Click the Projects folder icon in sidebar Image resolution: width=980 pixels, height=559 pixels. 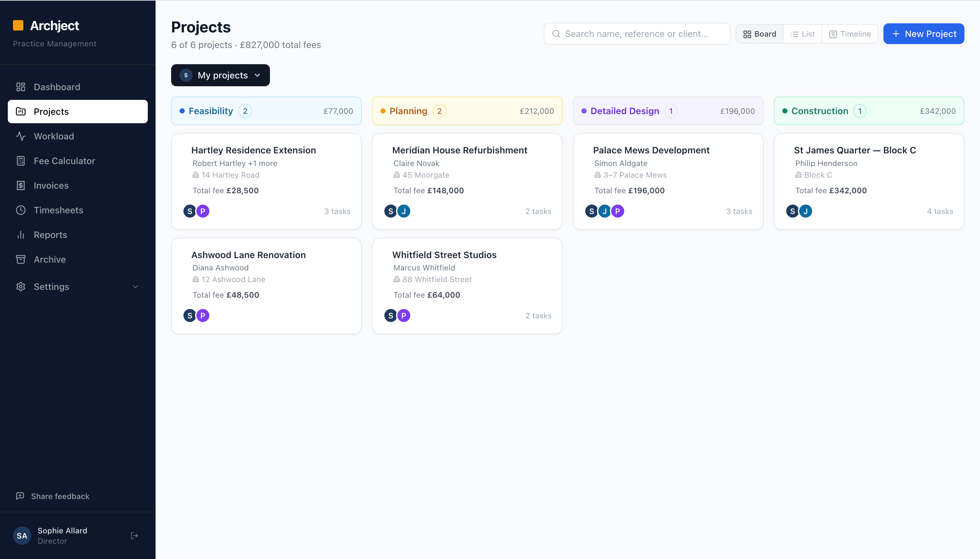(21, 111)
